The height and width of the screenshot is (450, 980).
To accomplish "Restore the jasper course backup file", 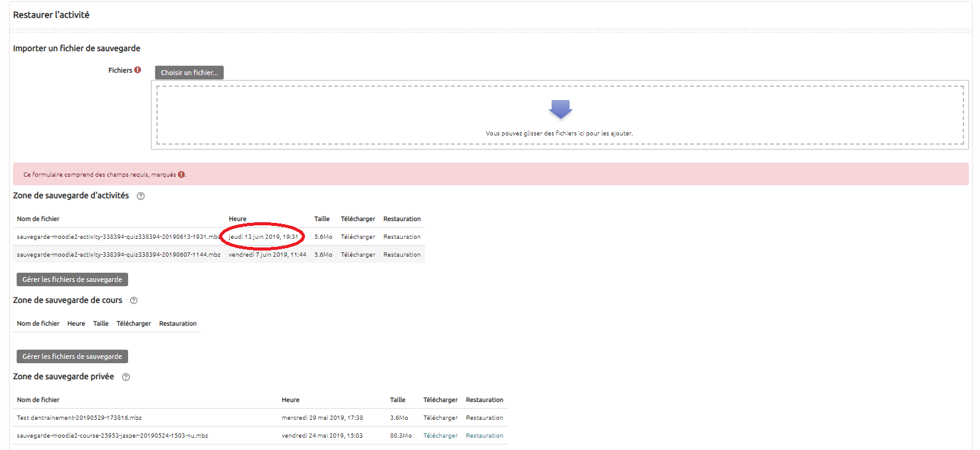I will click(x=484, y=436).
